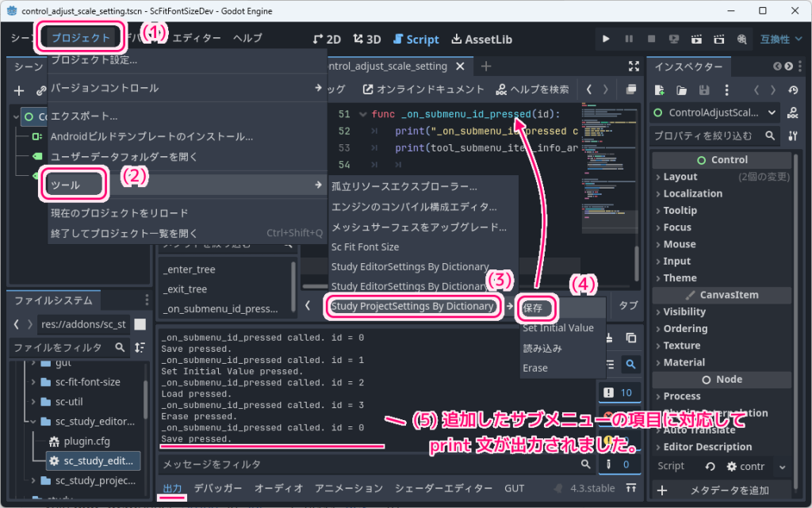Image resolution: width=812 pixels, height=508 pixels.
Task: Run the project with the Play button
Action: (607, 38)
